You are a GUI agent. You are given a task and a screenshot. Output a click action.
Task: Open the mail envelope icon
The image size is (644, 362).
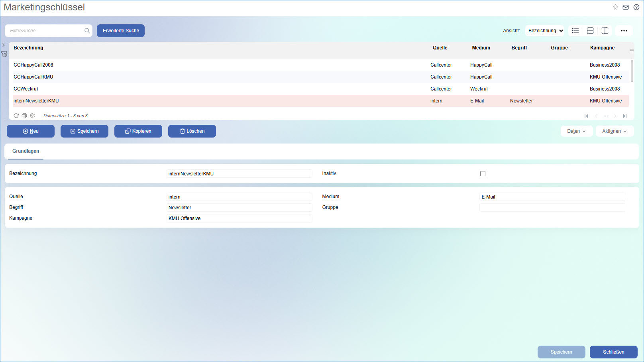626,7
